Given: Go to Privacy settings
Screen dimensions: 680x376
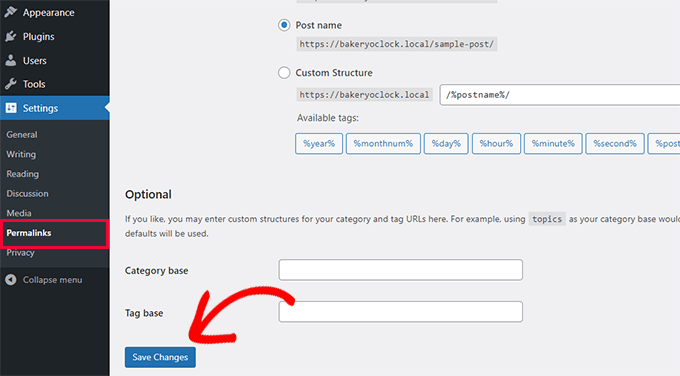Looking at the screenshot, I should click(20, 252).
